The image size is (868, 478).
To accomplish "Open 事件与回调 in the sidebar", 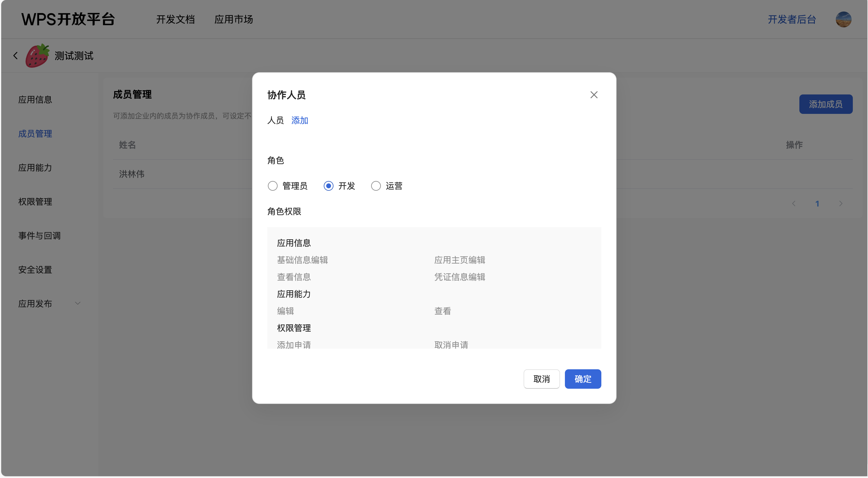I will 39,236.
